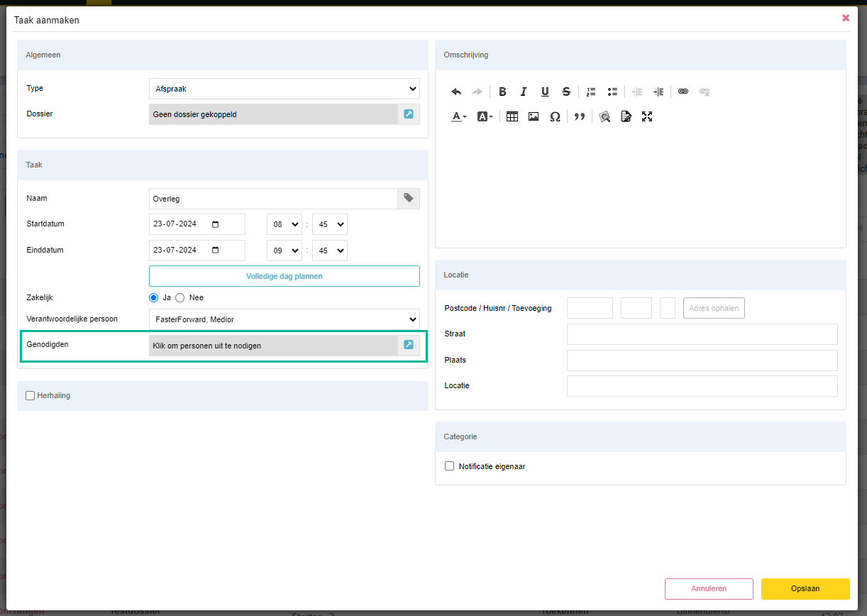The image size is (867, 616).
Task: Open the end hour dropdown (09)
Action: (285, 251)
